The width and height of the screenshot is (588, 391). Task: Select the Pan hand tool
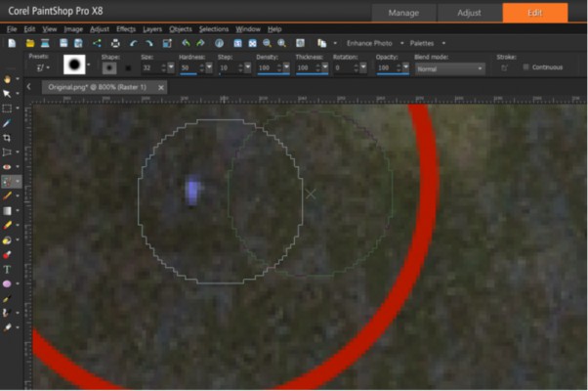click(x=7, y=79)
